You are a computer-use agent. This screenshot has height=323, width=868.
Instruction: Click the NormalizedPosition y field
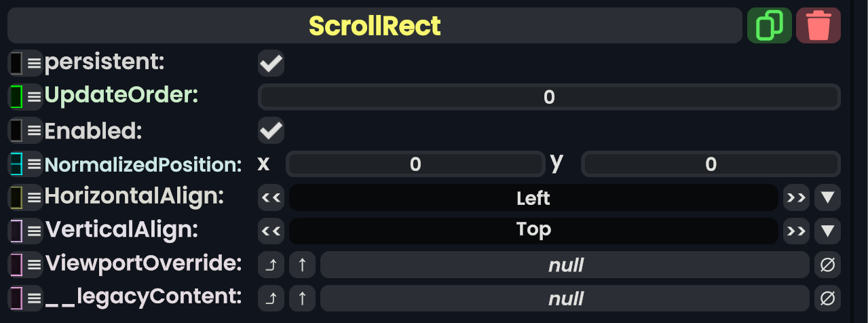pos(711,164)
